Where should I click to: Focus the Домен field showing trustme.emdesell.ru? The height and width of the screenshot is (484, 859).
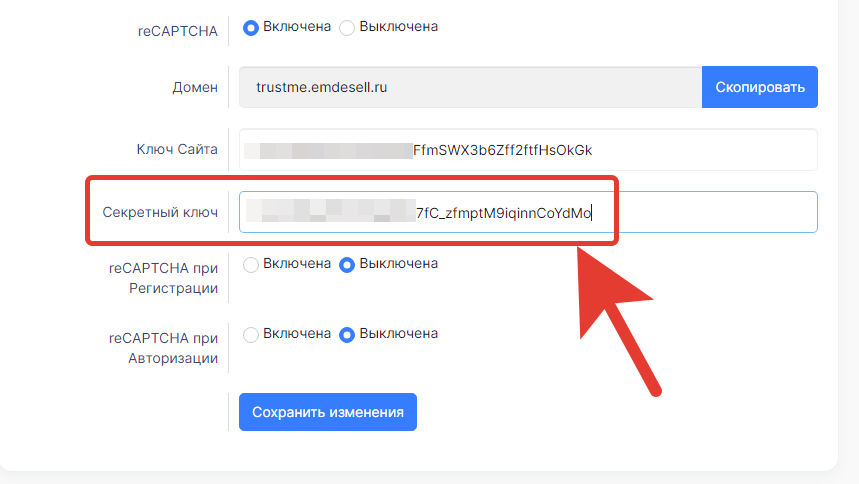[x=471, y=87]
